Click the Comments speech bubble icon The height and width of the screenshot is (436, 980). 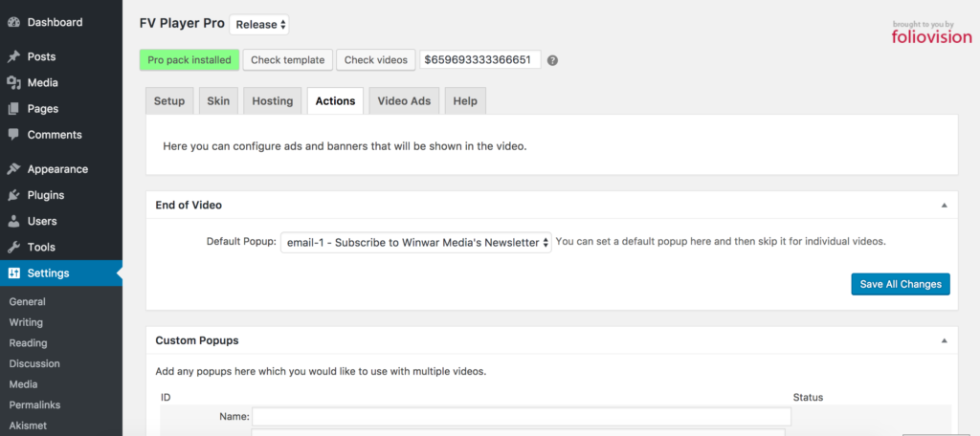pyautogui.click(x=13, y=135)
